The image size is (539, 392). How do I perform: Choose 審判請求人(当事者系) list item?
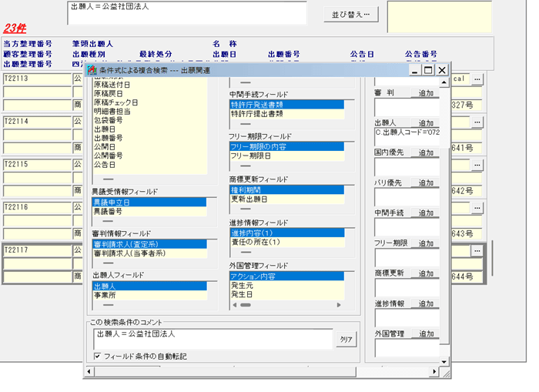click(x=139, y=253)
